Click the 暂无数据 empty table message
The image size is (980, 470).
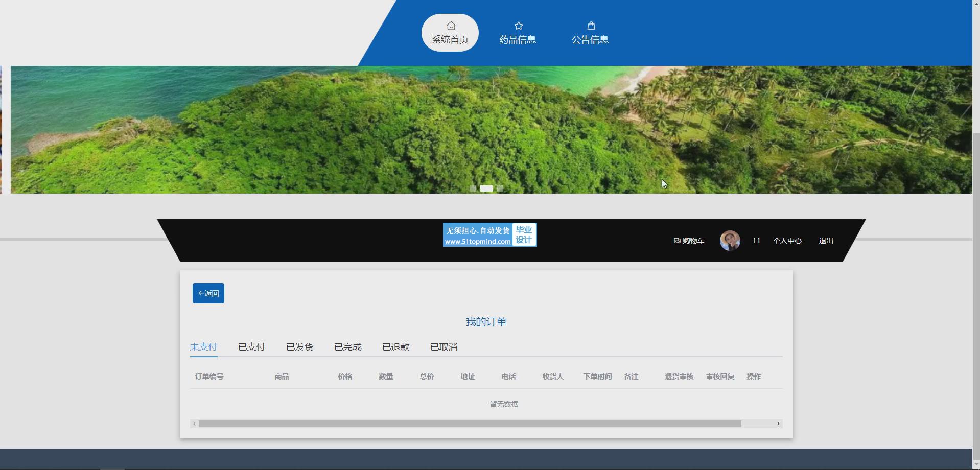[504, 404]
